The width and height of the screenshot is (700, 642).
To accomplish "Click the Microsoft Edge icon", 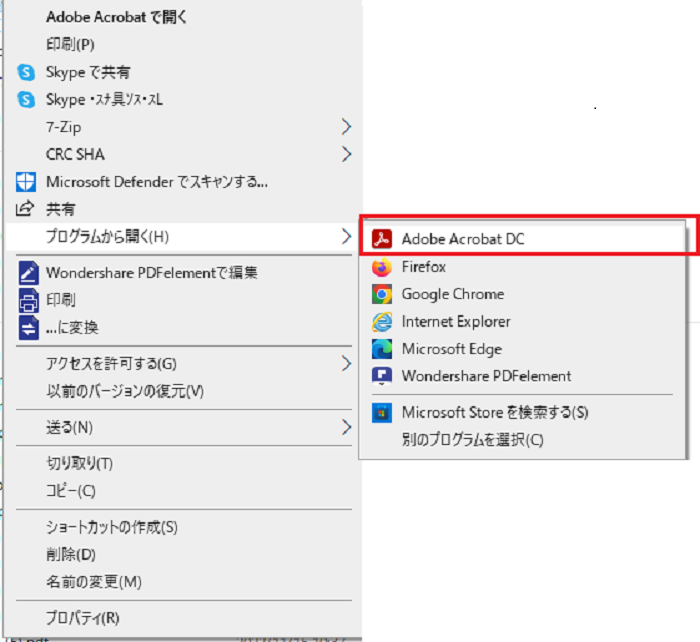I will click(382, 349).
